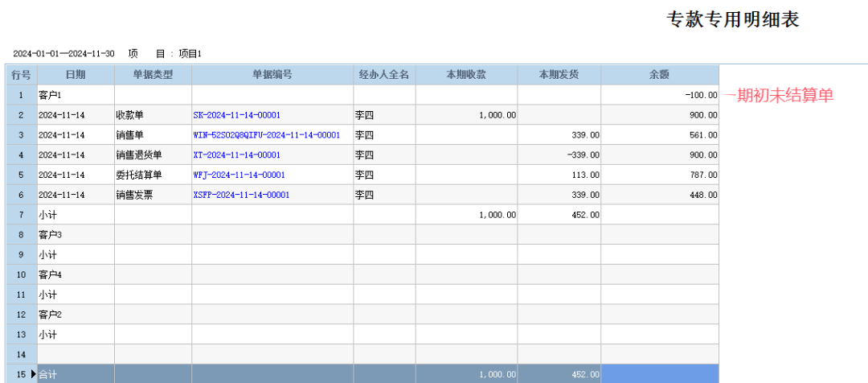Click the 452.00 subtotal in row 7

pos(559,215)
